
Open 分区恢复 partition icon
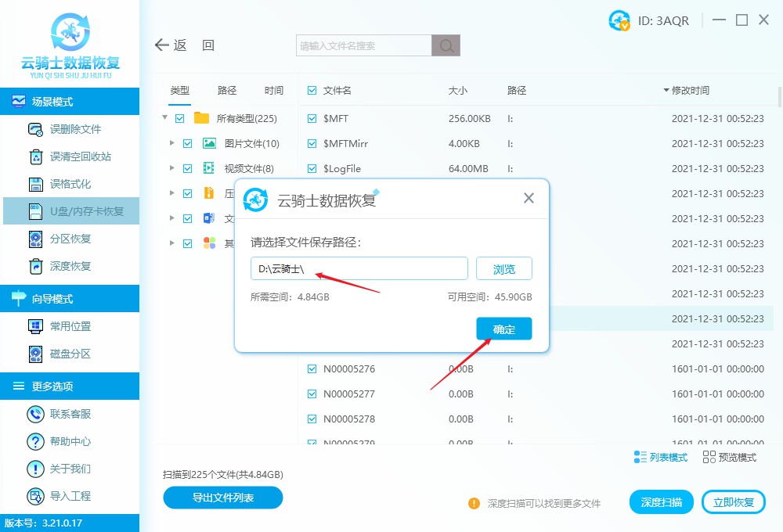point(35,239)
